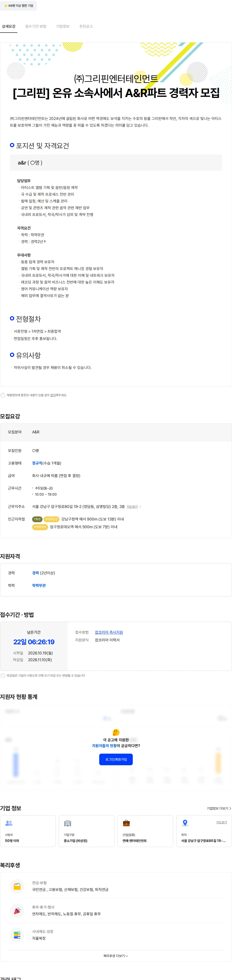
Task: Click the 로그인/회원가입 button
Action: pos(116,759)
